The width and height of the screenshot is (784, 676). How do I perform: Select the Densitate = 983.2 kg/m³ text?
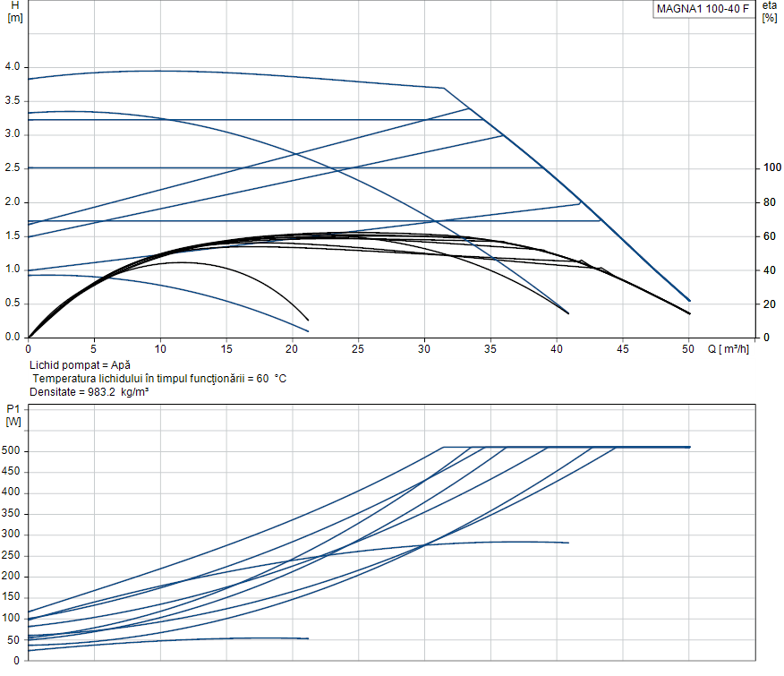[89, 392]
